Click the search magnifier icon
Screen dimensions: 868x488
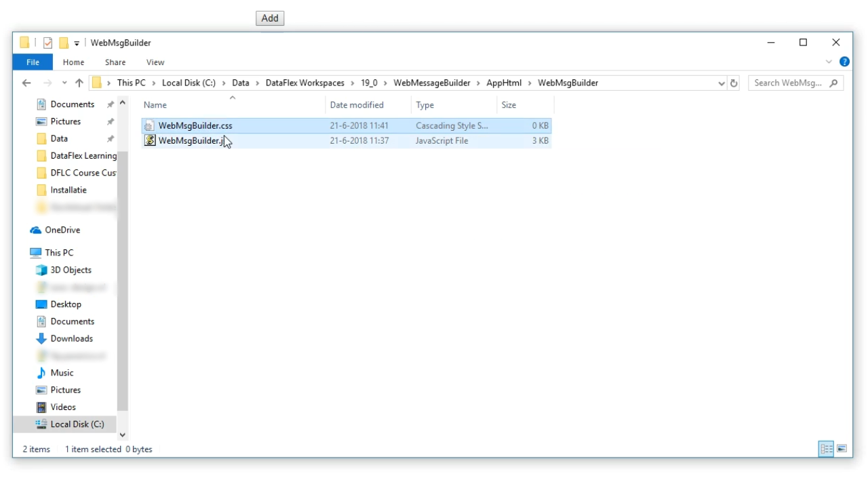pos(833,83)
